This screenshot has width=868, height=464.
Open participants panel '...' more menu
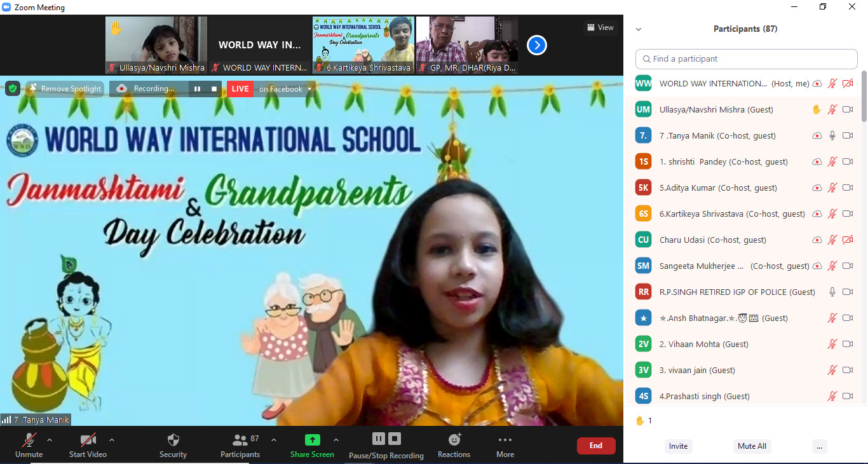[819, 446]
